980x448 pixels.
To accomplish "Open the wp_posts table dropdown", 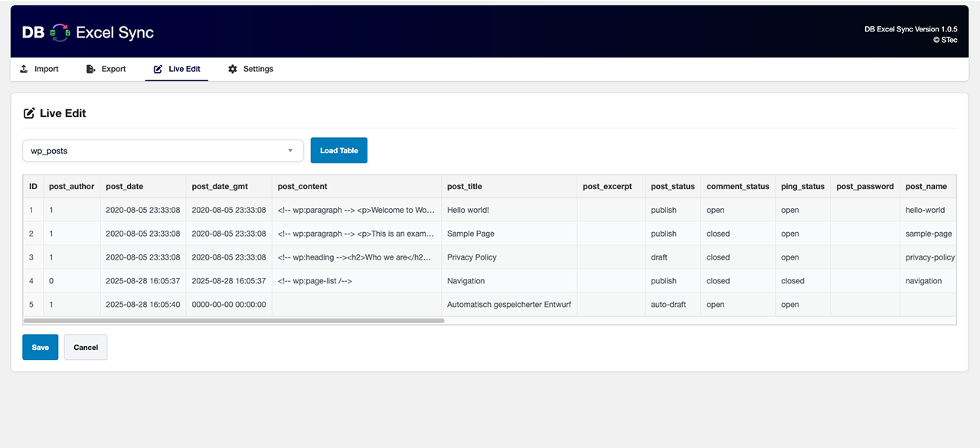I will coord(163,151).
